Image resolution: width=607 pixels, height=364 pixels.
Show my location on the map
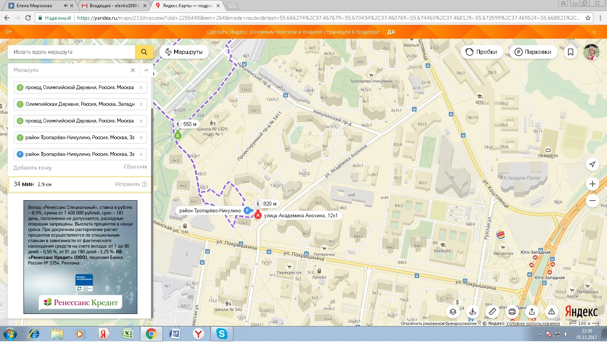pyautogui.click(x=592, y=164)
